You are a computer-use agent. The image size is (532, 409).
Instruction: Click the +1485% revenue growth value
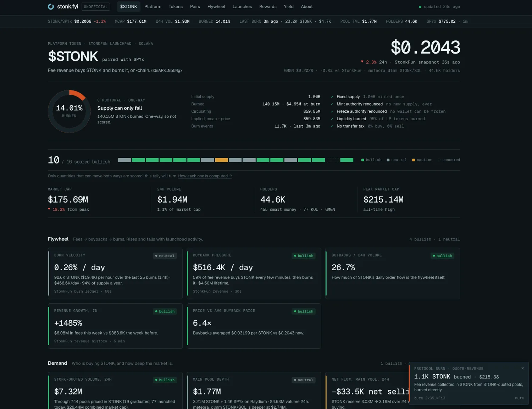[68, 323]
